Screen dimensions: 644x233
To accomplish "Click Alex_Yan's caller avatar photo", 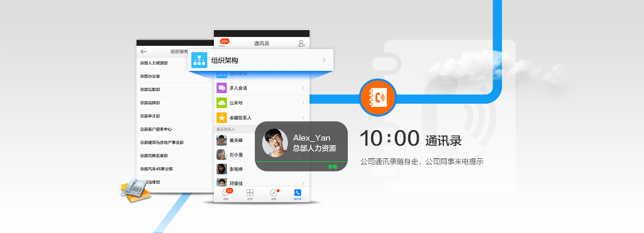I will pyautogui.click(x=275, y=143).
